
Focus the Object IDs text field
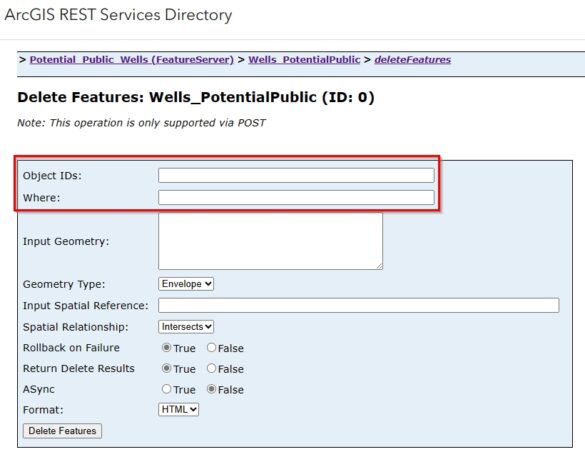296,175
